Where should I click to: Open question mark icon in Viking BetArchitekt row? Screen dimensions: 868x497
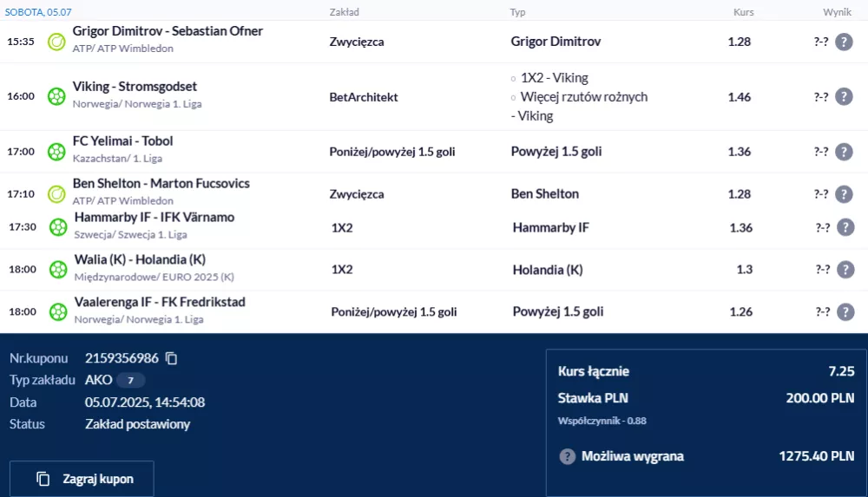844,96
